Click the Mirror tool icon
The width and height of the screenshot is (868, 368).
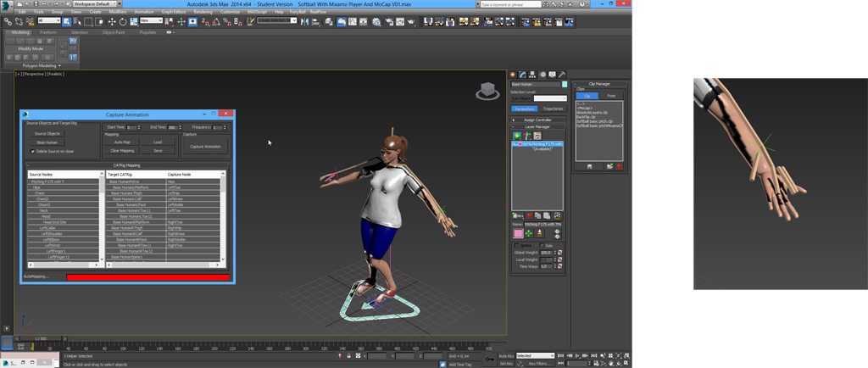pos(306,21)
